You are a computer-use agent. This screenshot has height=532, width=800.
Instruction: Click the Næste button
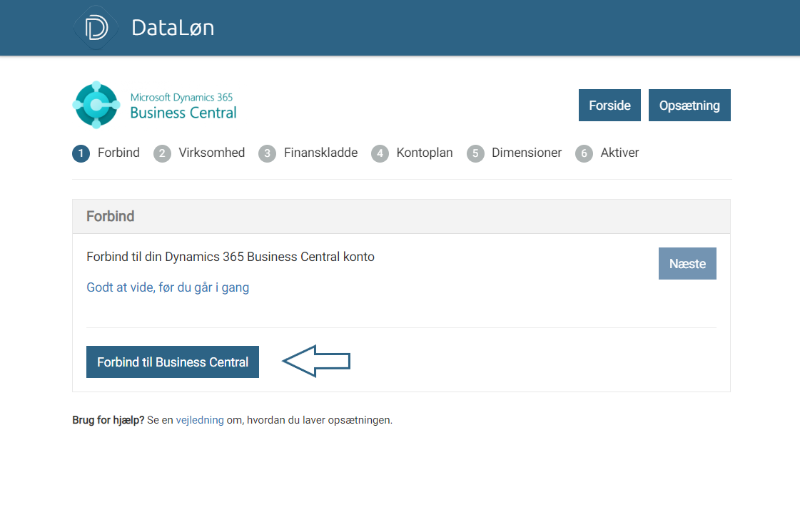688,264
